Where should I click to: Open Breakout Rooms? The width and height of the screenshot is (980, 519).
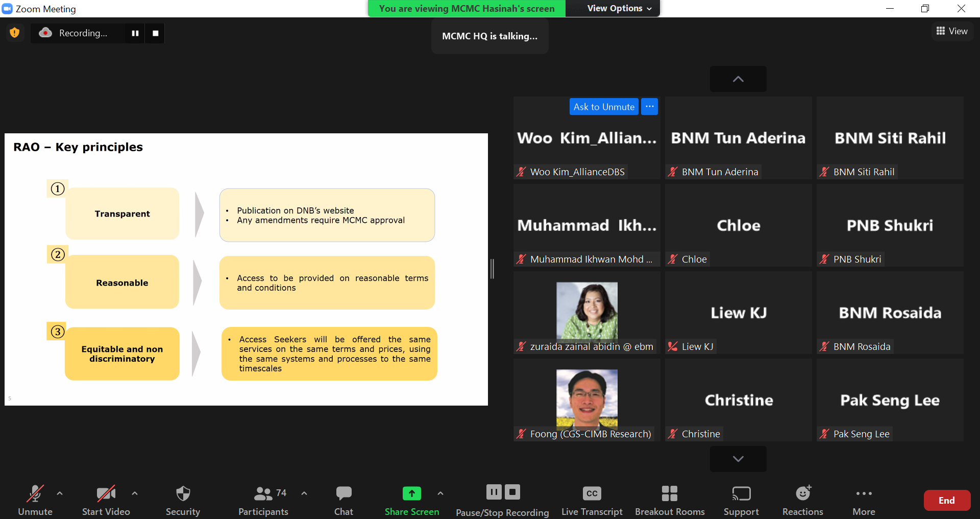click(669, 500)
